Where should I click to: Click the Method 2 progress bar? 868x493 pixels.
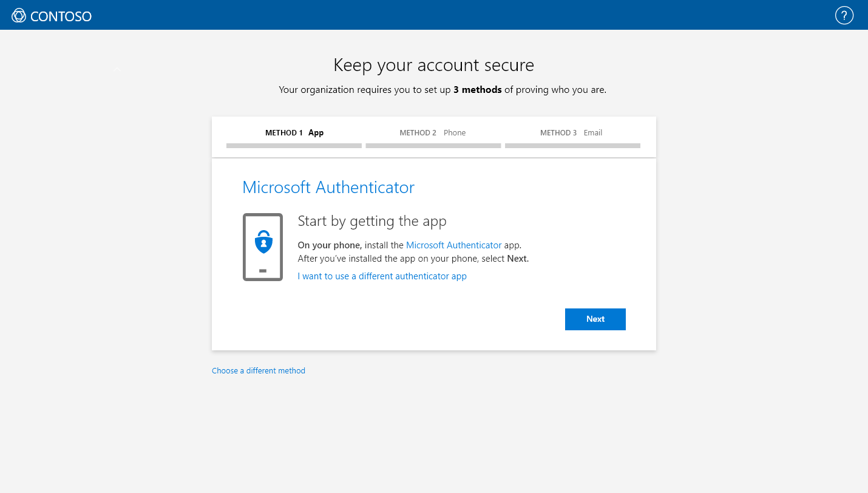pyautogui.click(x=433, y=146)
